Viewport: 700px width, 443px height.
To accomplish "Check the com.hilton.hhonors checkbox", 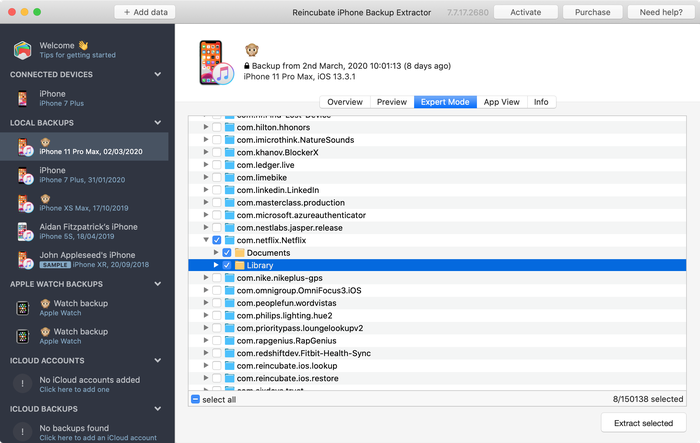I will [x=217, y=127].
